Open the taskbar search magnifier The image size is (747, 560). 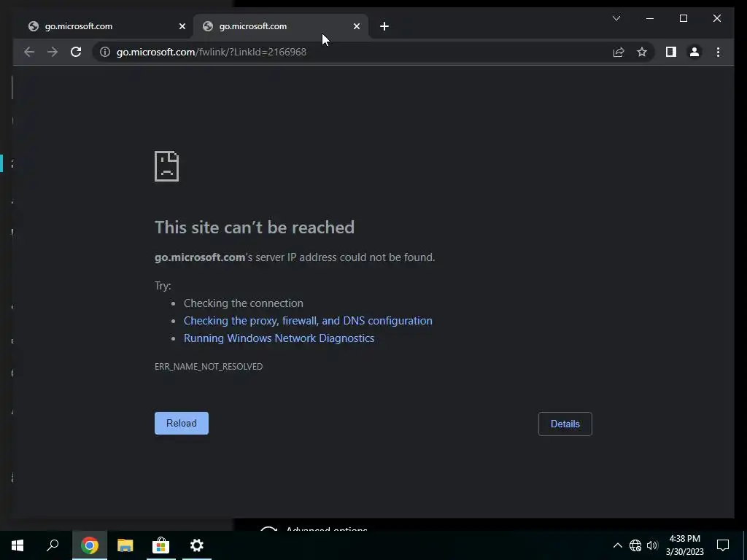coord(53,545)
